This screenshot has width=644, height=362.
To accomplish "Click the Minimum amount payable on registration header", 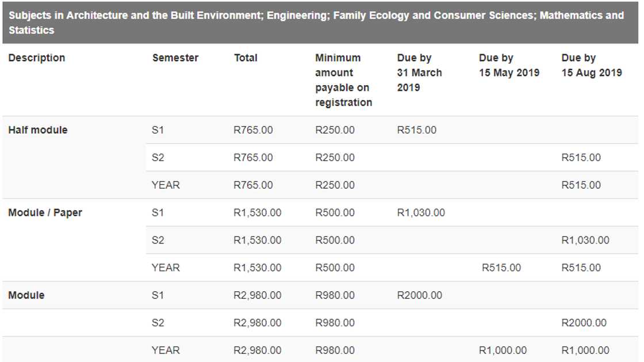I will [343, 80].
